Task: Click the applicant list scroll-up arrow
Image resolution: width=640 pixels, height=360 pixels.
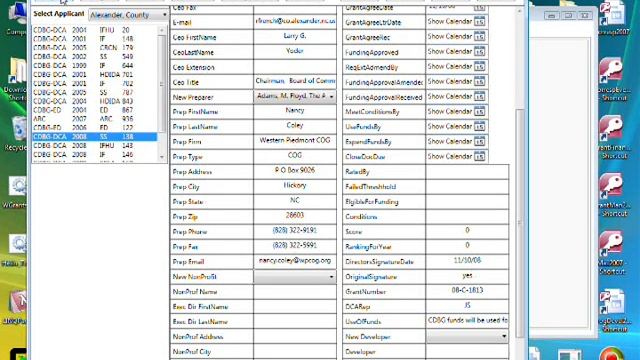Action: pos(162,30)
